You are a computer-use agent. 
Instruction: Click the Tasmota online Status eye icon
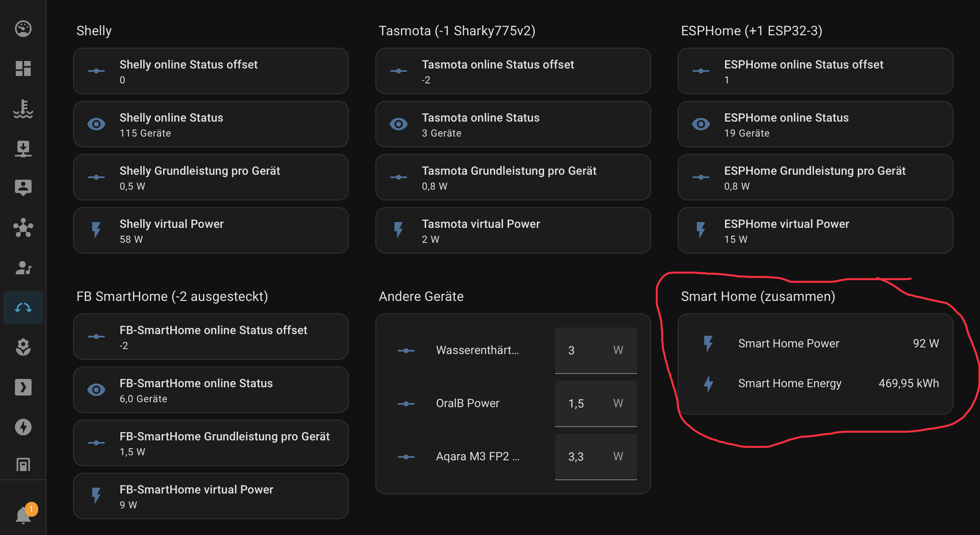[x=399, y=124]
